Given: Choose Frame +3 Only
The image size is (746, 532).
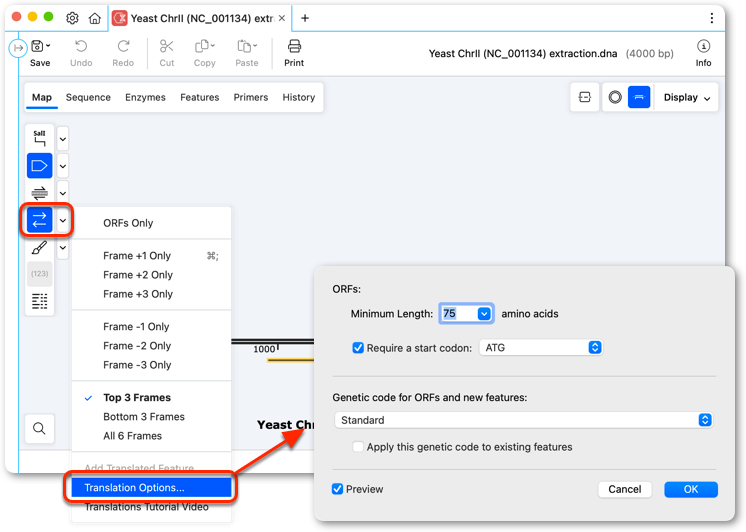Looking at the screenshot, I should [x=151, y=294].
